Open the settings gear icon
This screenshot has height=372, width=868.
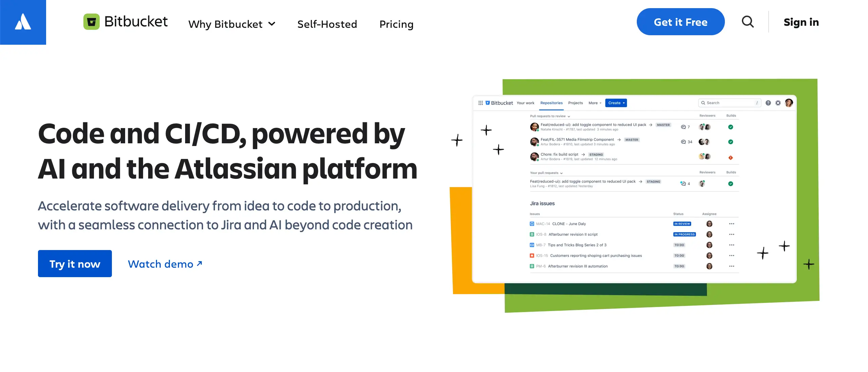tap(778, 103)
